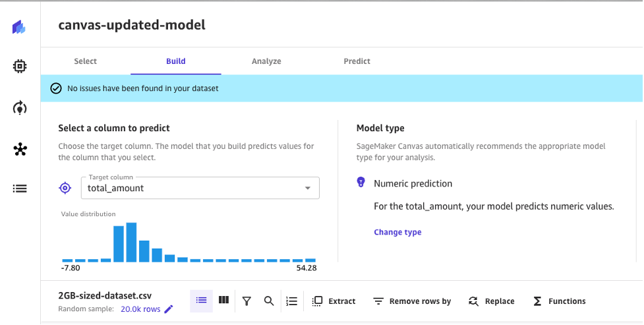Open the Target column dropdown

200,188
